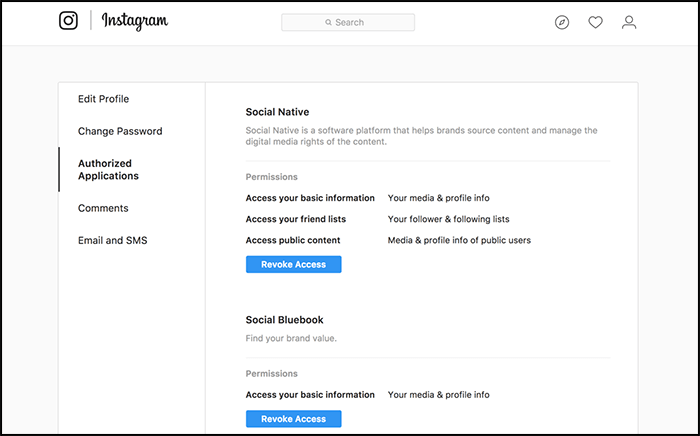
Task: Click Social Native's Permissions label
Action: click(271, 177)
